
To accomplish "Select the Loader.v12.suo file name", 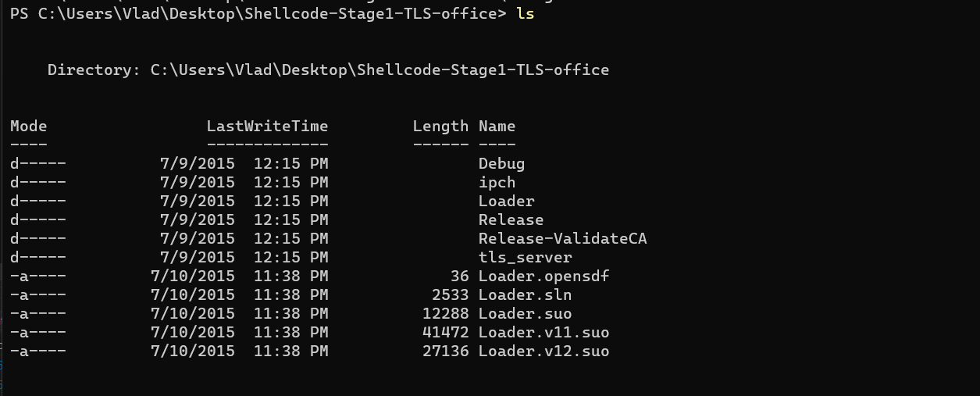I will point(543,351).
